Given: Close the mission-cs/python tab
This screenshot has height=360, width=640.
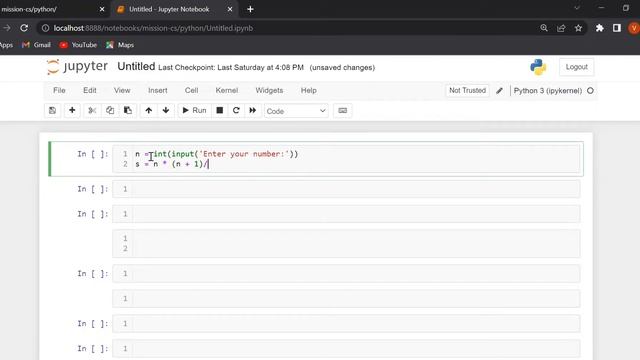Looking at the screenshot, I should coord(102,9).
